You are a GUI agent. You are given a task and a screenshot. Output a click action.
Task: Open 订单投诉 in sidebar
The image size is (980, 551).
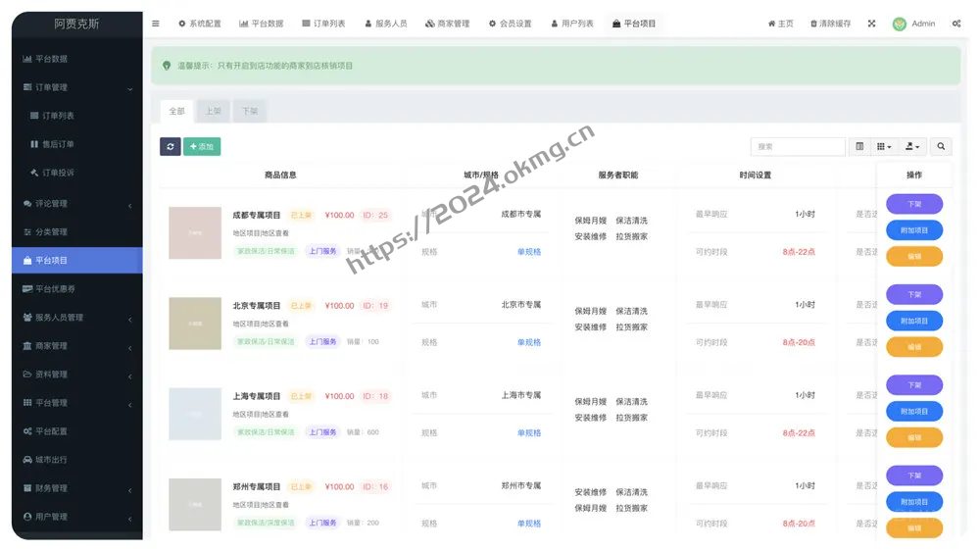click(76, 173)
